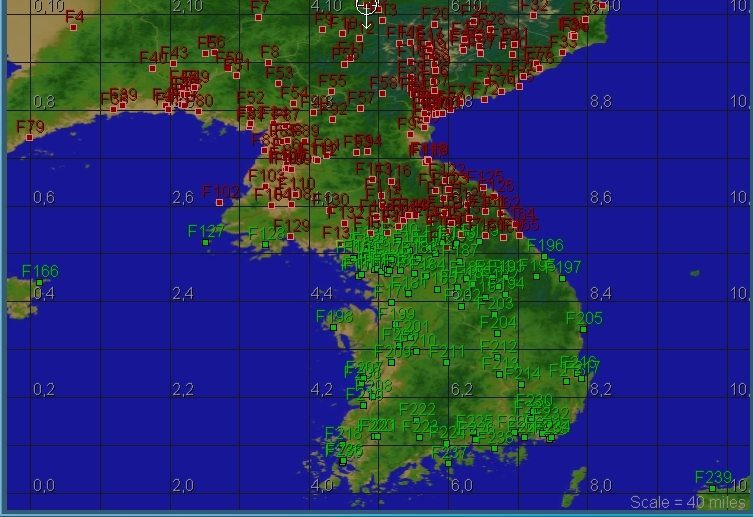Screen dimensions: 753x517
Task: Click the grid label 2,6
Action: click(183, 197)
